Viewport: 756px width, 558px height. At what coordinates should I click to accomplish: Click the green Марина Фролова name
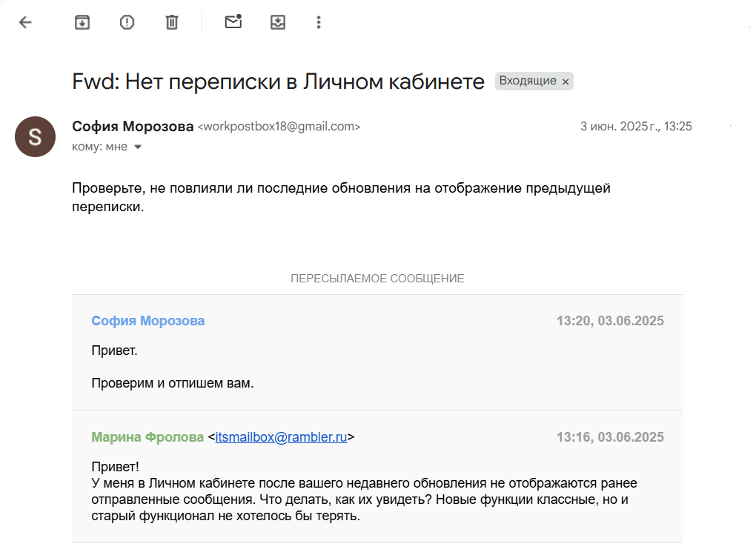147,437
